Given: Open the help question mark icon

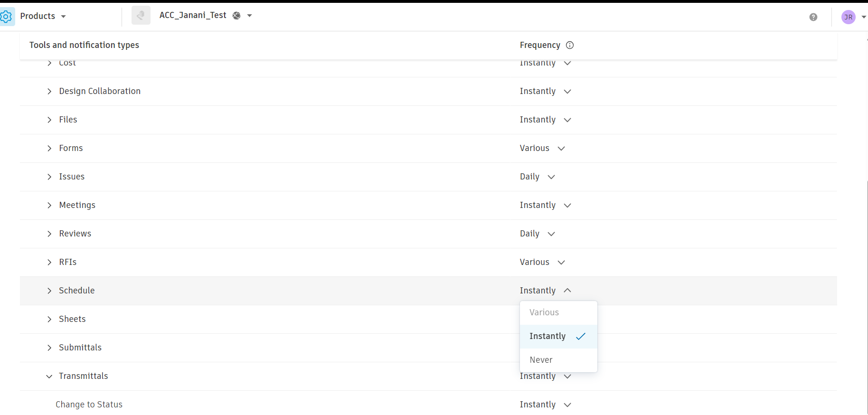Looking at the screenshot, I should point(813,17).
